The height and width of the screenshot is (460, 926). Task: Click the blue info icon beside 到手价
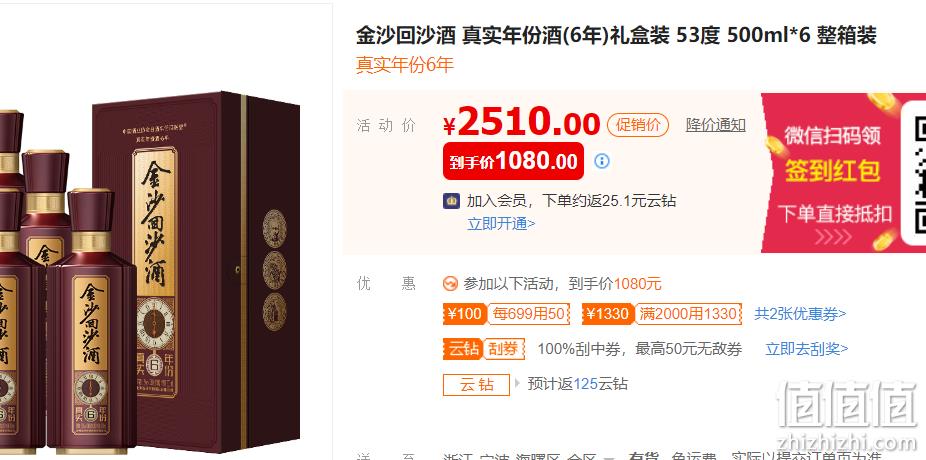click(601, 161)
